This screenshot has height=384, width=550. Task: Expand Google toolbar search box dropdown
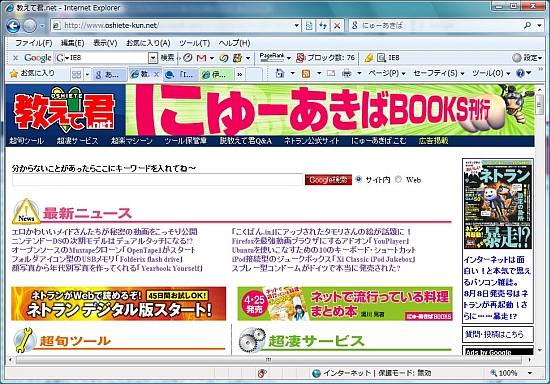click(x=153, y=58)
